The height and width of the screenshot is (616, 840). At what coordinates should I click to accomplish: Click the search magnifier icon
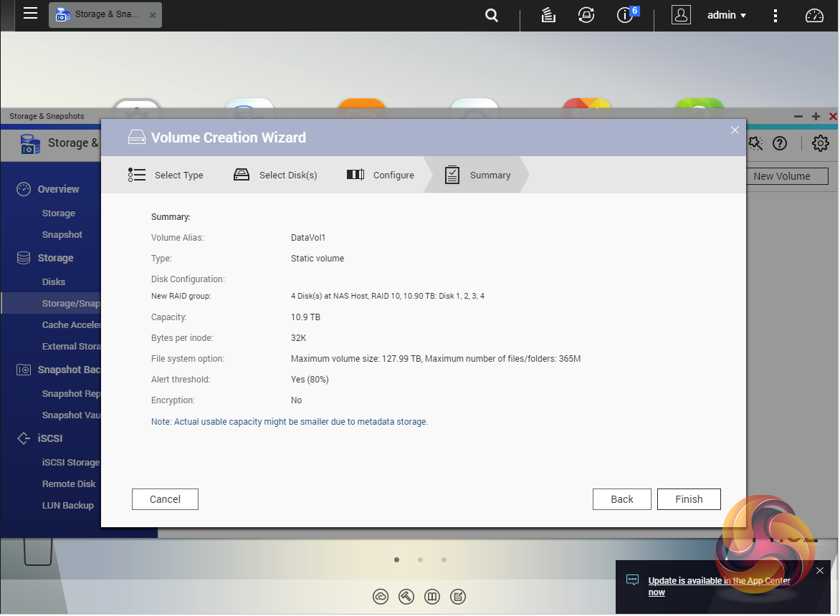[492, 15]
